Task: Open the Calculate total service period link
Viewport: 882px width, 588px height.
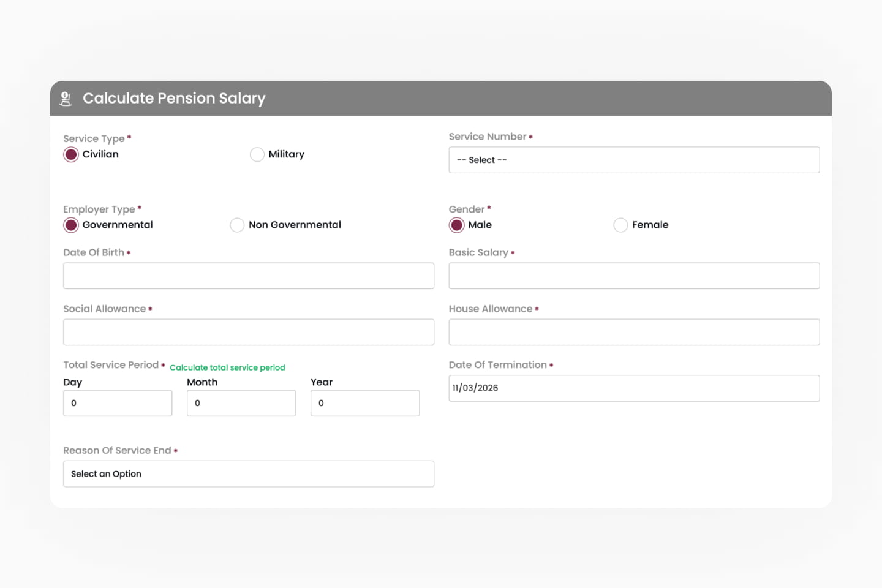Action: point(227,367)
